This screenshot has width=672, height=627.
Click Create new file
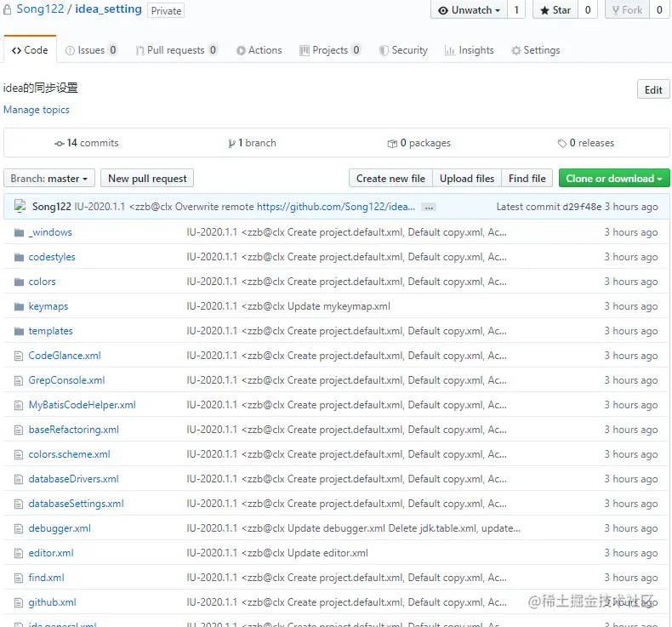click(x=390, y=179)
